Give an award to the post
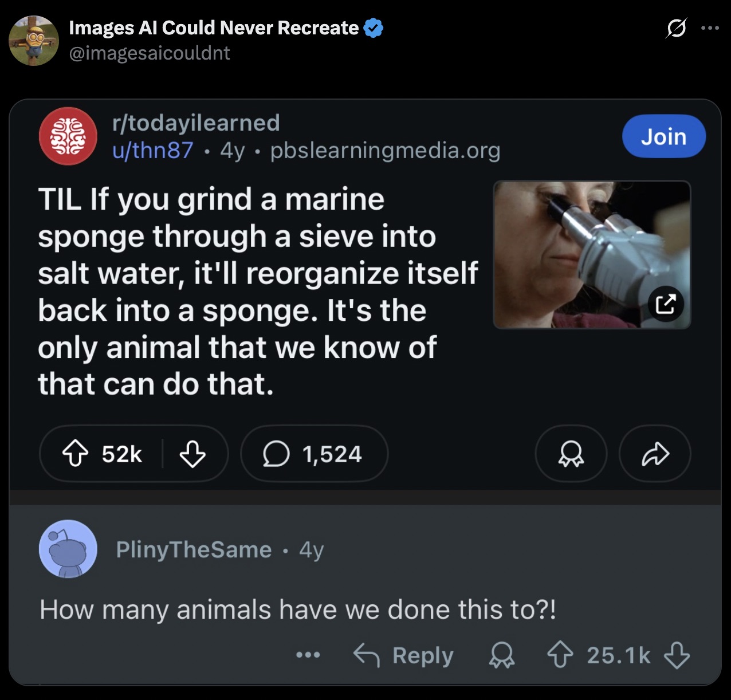 [571, 454]
